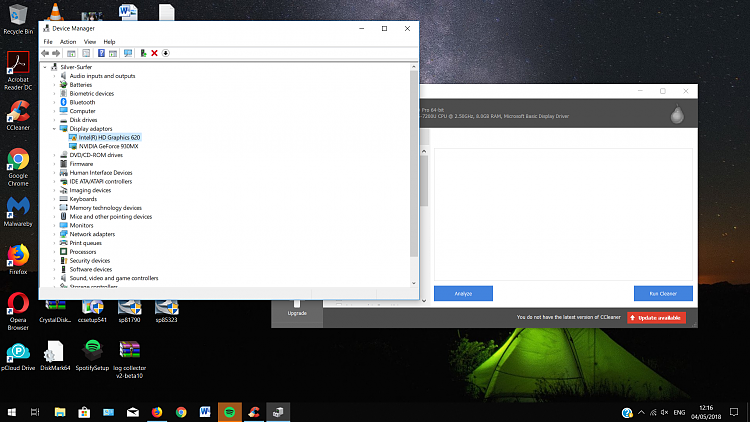Click the system tray volume icon
Image resolution: width=750 pixels, height=422 pixels.
tap(664, 412)
